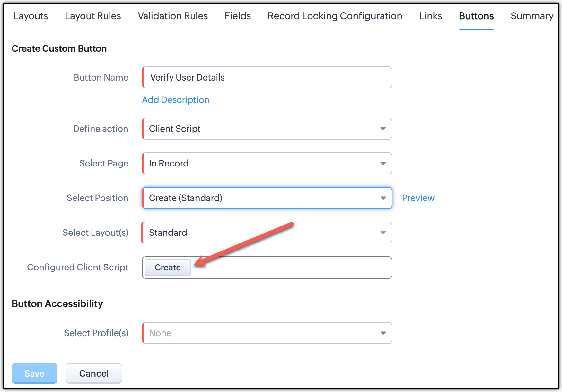
Task: Select the Buttons tab
Action: click(x=476, y=16)
